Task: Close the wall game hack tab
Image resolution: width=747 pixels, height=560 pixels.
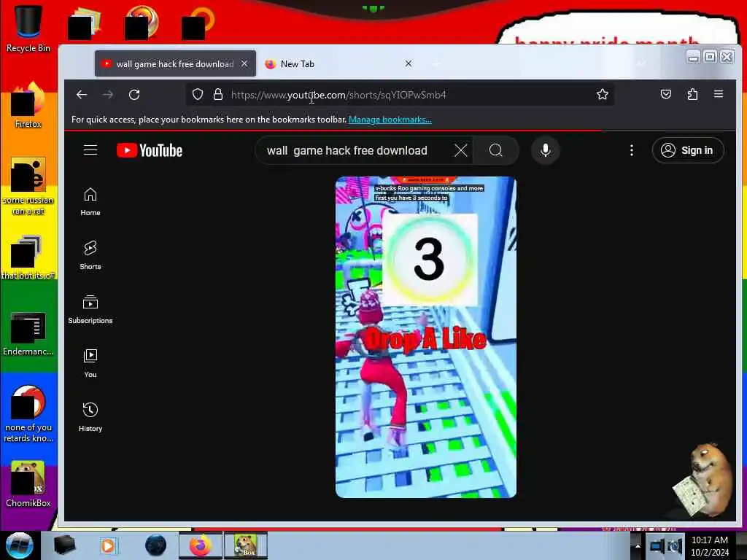Action: pyautogui.click(x=244, y=63)
